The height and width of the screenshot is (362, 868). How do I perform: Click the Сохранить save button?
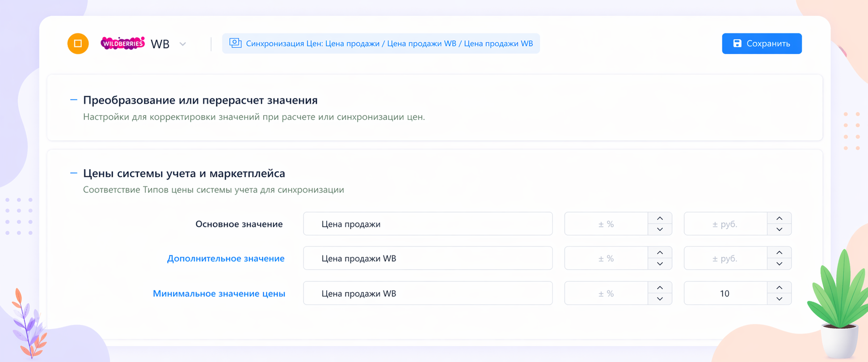coord(762,43)
